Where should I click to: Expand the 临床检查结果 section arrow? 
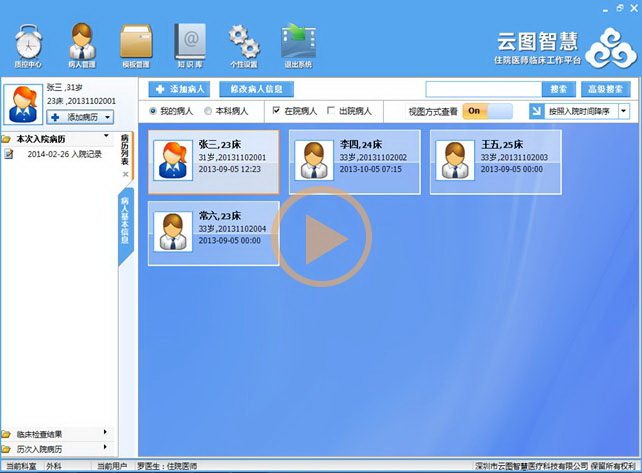[x=105, y=432]
